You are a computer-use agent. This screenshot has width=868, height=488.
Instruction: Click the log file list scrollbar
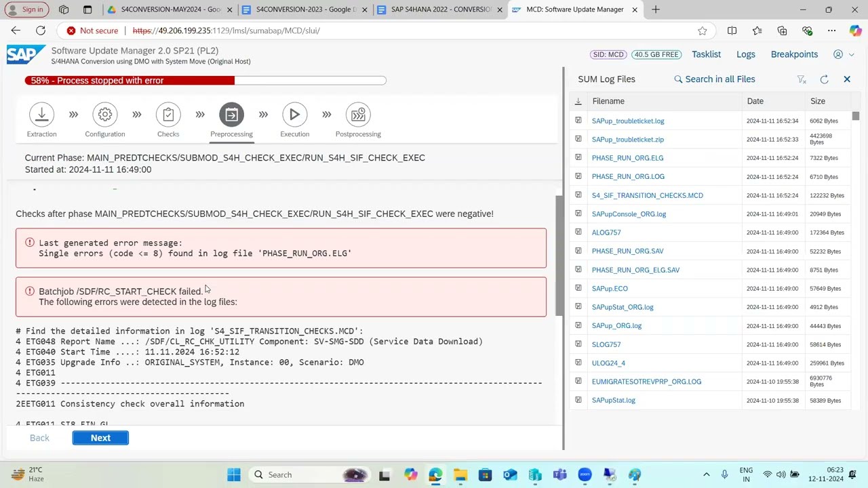pyautogui.click(x=856, y=116)
